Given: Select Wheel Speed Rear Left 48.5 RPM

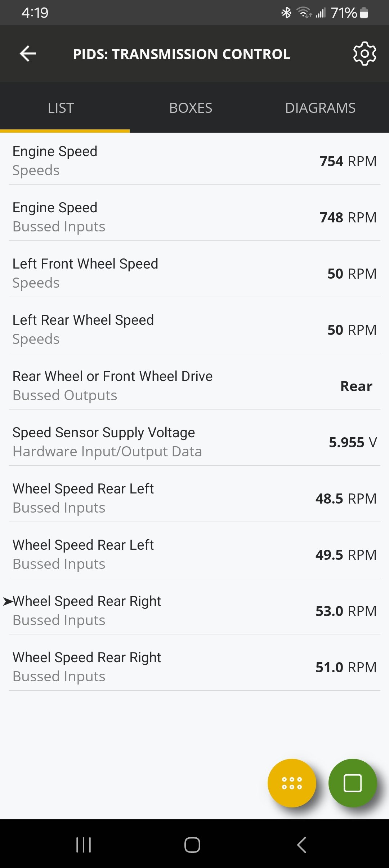Looking at the screenshot, I should coord(194,498).
